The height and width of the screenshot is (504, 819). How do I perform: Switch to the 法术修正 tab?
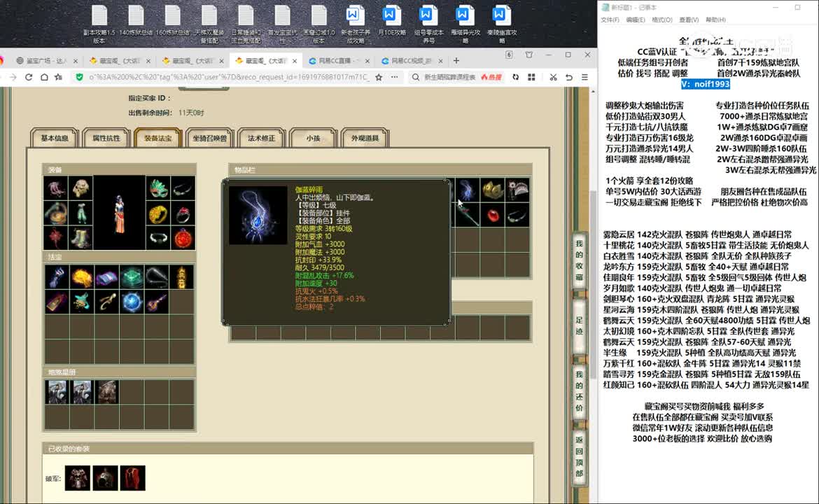[x=261, y=139]
